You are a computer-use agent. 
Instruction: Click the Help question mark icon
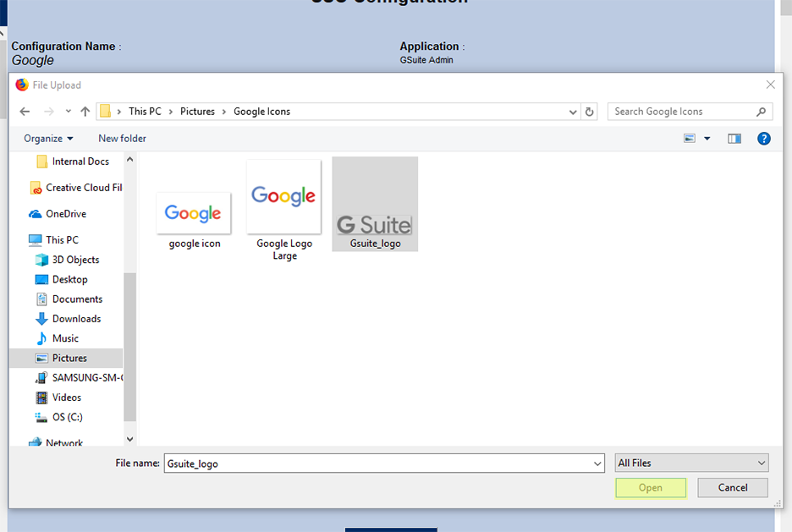(764, 138)
